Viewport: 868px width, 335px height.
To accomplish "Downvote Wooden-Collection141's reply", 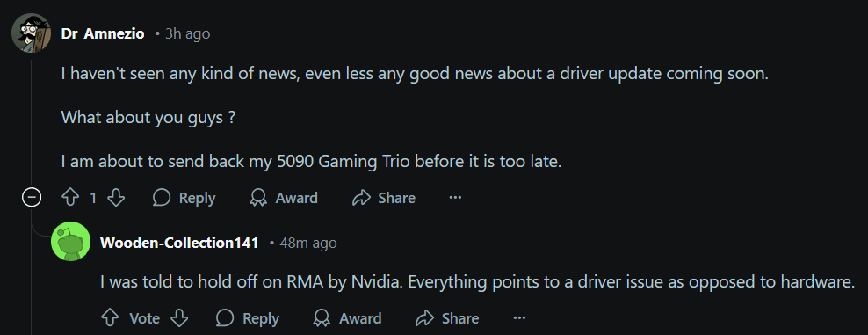I will [179, 317].
